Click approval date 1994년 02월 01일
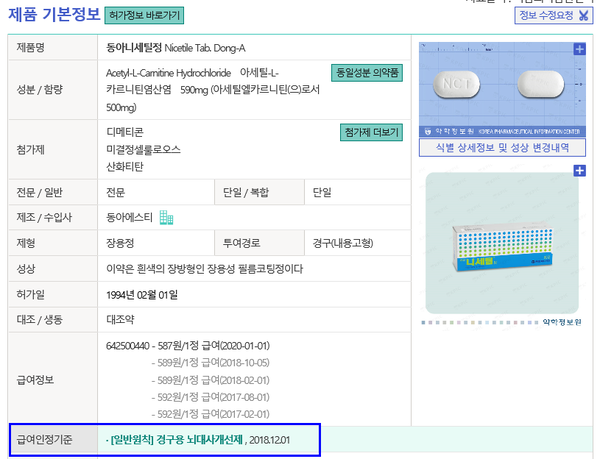The width and height of the screenshot is (600, 459). [x=142, y=295]
